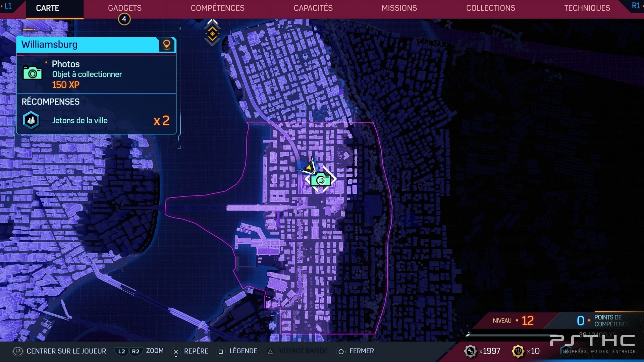Click the REPÈRE cross button
Screen dimensions: 644x362
[190, 351]
